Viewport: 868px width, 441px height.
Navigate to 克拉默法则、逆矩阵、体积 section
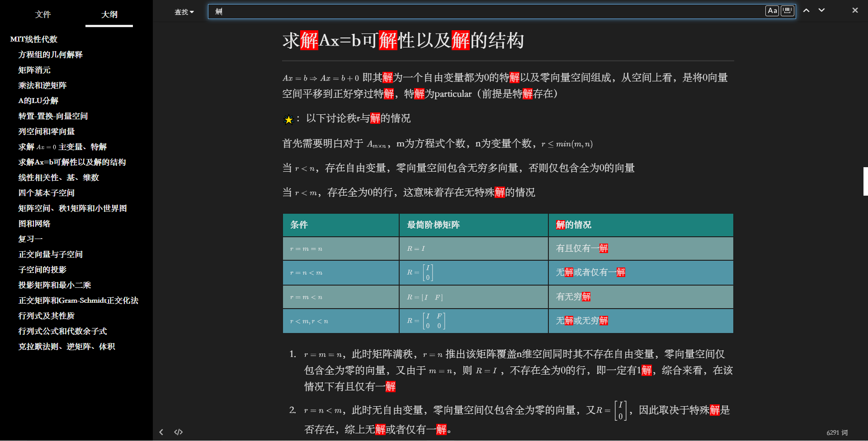click(66, 347)
